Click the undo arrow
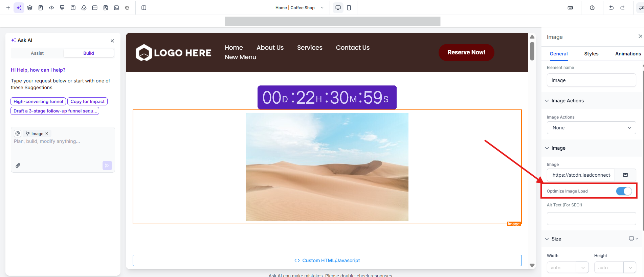The height and width of the screenshot is (277, 644). 611,8
